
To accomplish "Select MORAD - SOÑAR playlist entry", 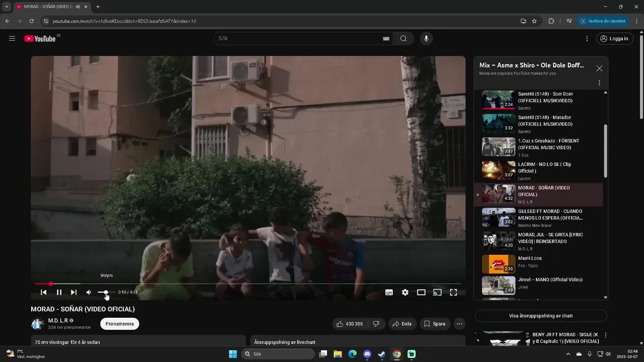I will pos(538,195).
